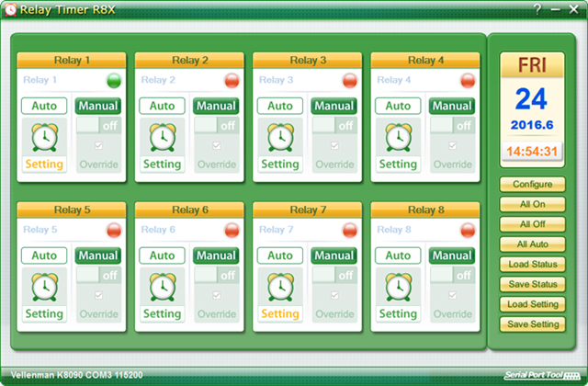Open the Setting button for Relay 4
Viewport: 588px width, 386px height.
click(398, 164)
